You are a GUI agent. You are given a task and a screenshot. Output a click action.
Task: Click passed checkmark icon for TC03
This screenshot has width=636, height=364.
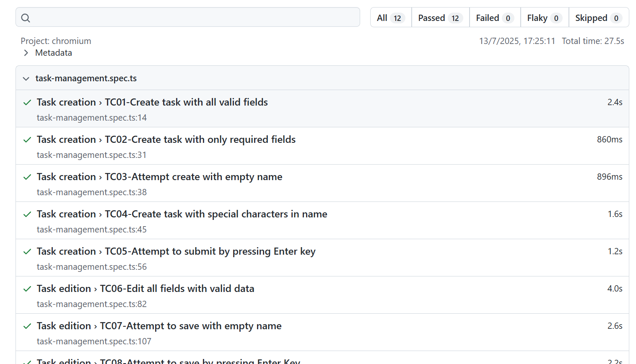click(x=27, y=177)
